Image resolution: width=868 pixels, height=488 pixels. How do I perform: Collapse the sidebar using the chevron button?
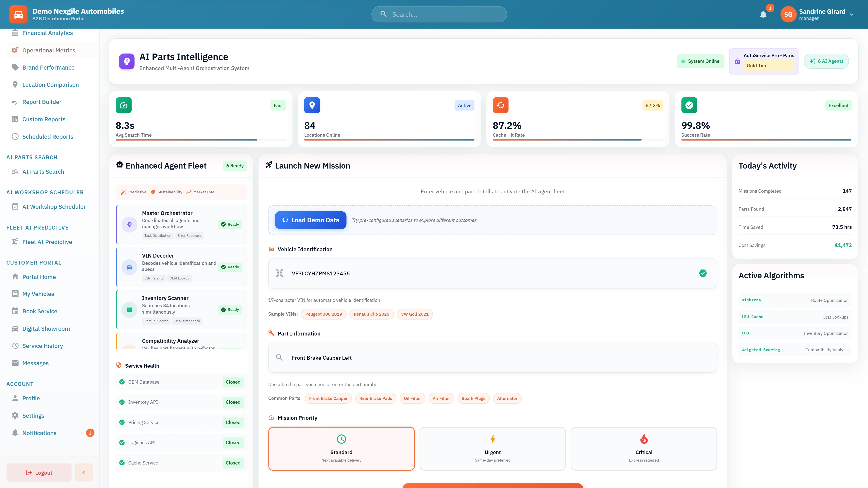pyautogui.click(x=84, y=472)
